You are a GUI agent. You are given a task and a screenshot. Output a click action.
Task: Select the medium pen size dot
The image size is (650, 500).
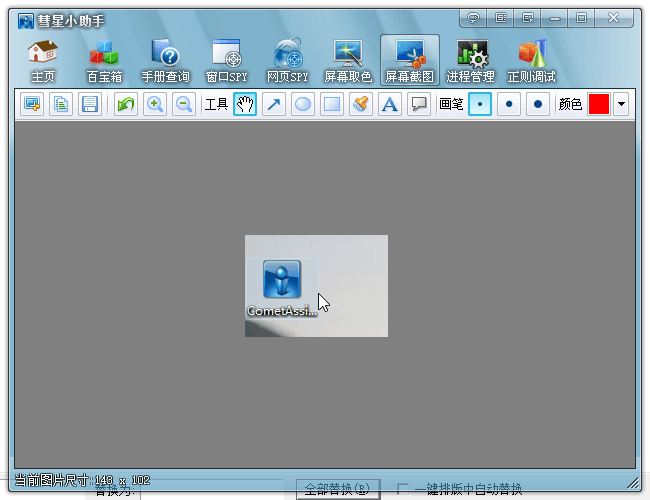tap(509, 104)
